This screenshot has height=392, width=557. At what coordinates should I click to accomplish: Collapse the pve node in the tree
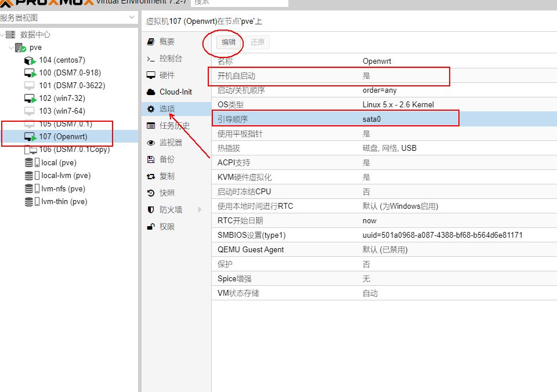[11, 48]
